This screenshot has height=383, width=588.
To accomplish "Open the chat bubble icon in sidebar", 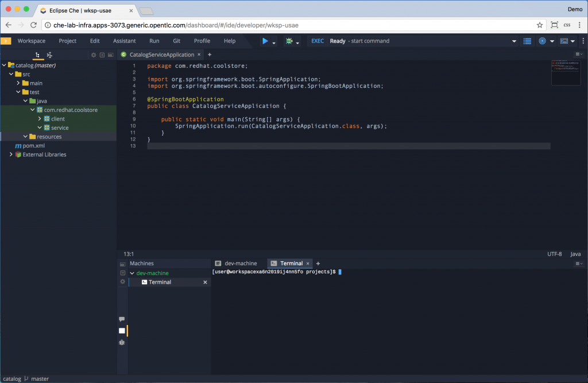I will 122,319.
